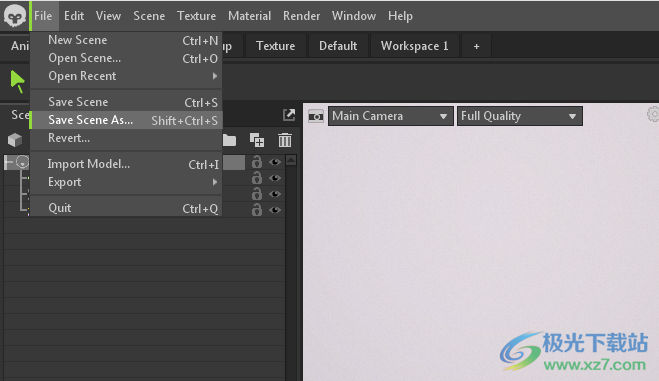Choose New Scene from File menu
659x381 pixels.
(x=126, y=40)
